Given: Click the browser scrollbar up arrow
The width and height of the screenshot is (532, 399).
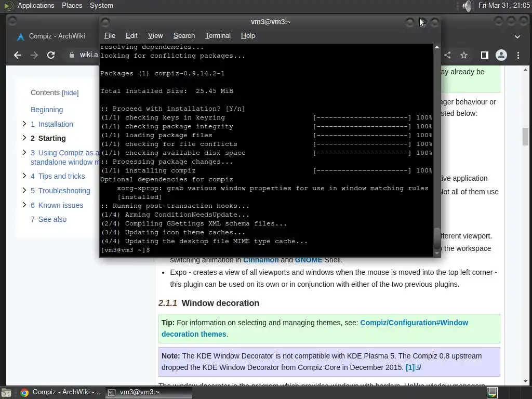Looking at the screenshot, I should pos(526,70).
